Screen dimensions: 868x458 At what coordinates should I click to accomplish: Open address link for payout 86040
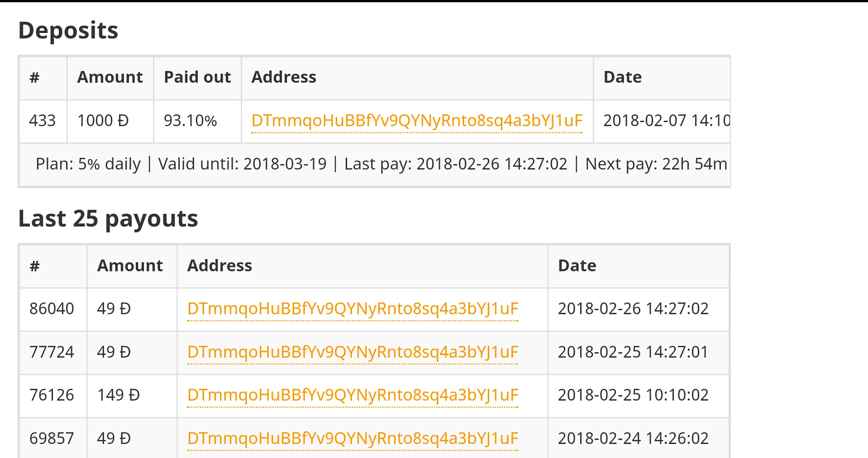tap(353, 309)
